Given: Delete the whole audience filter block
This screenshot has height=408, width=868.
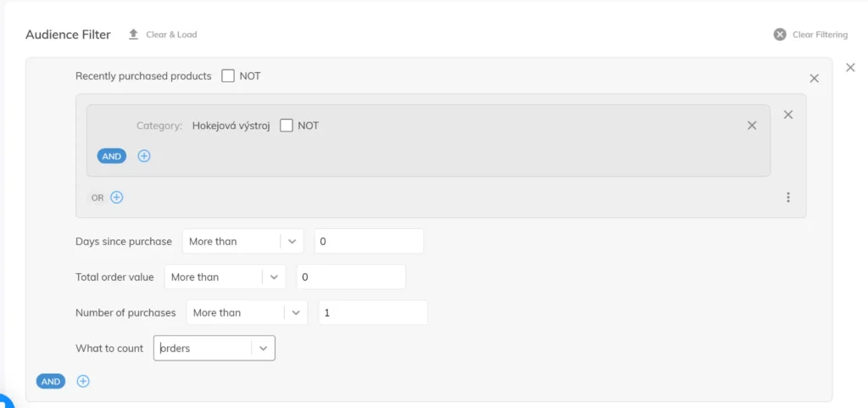Looking at the screenshot, I should coord(850,67).
